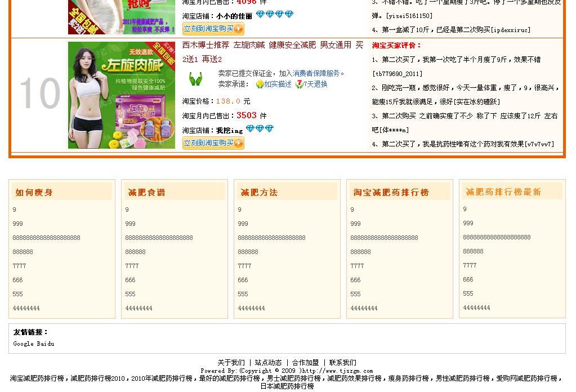Click 立刻到淘宝购买 button under the 小小的佳丽 shop
This screenshot has height=392, width=576.
(x=213, y=29)
